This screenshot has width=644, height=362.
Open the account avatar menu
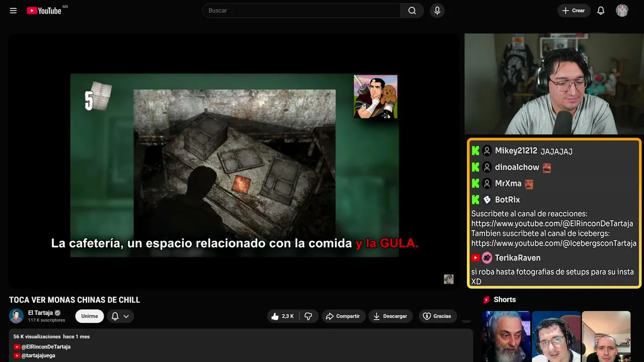622,11
